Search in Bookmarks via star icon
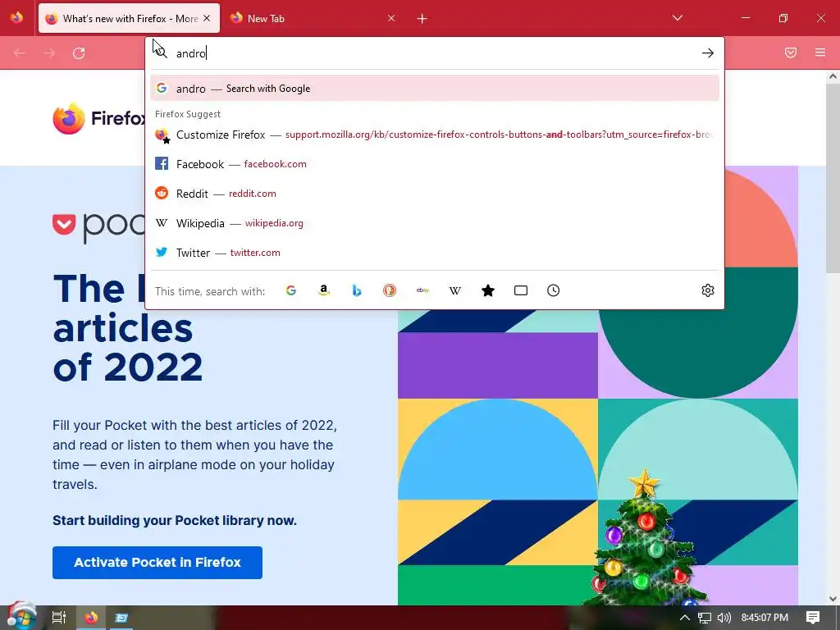This screenshot has height=630, width=840. click(488, 290)
